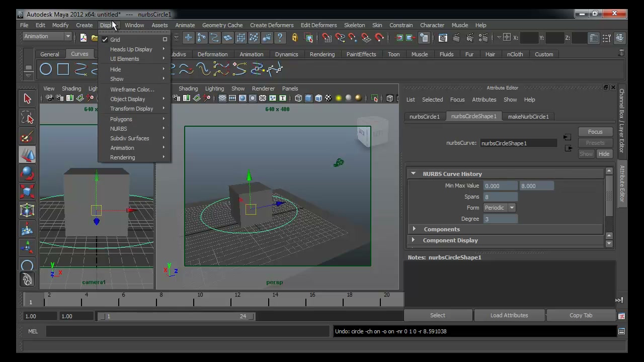Click the Select button
Image resolution: width=644 pixels, height=362 pixels.
[437, 315]
